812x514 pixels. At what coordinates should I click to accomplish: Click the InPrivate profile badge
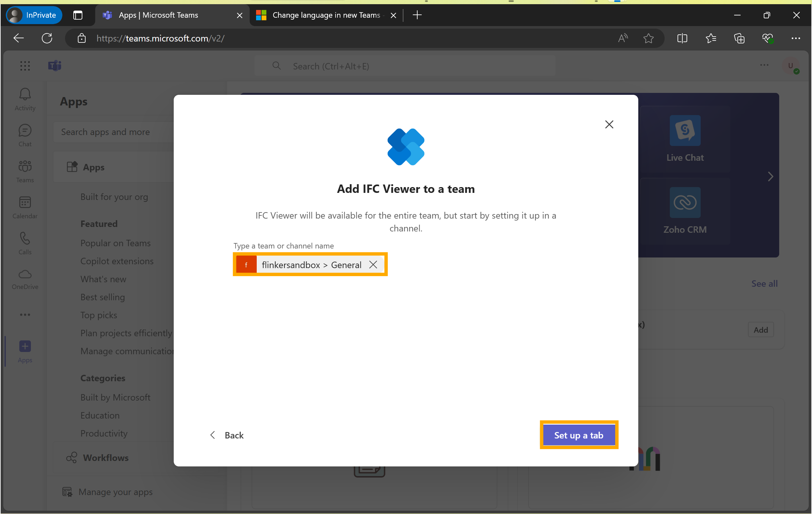[x=34, y=15]
